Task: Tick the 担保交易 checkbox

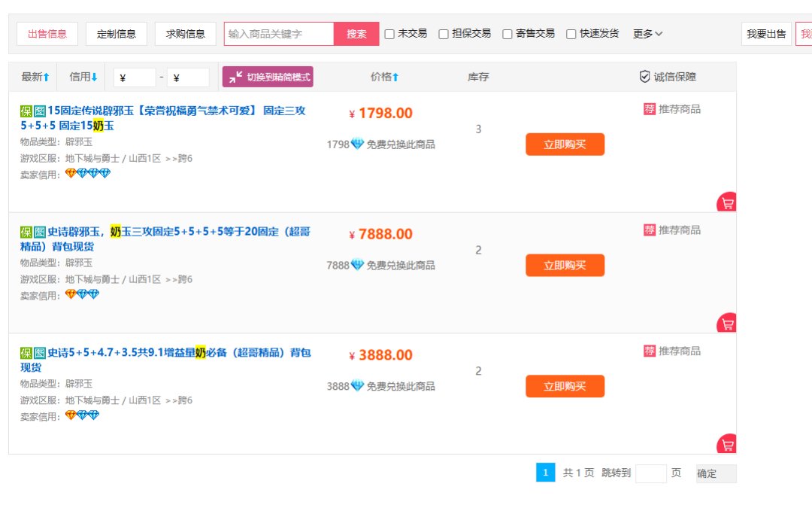Action: [444, 34]
